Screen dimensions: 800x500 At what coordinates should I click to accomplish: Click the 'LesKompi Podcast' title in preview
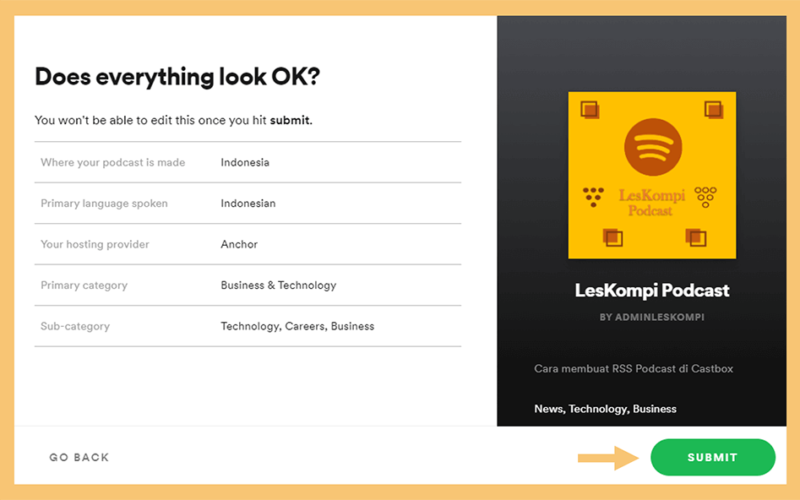[652, 290]
